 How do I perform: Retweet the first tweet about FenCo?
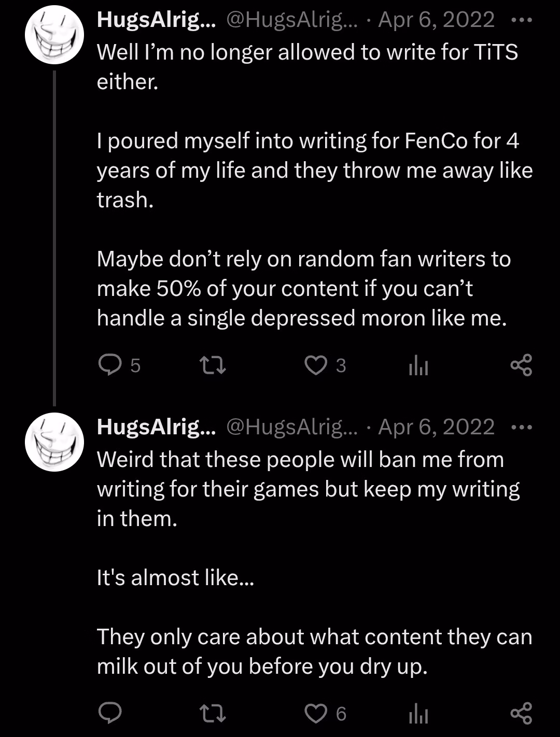(213, 365)
